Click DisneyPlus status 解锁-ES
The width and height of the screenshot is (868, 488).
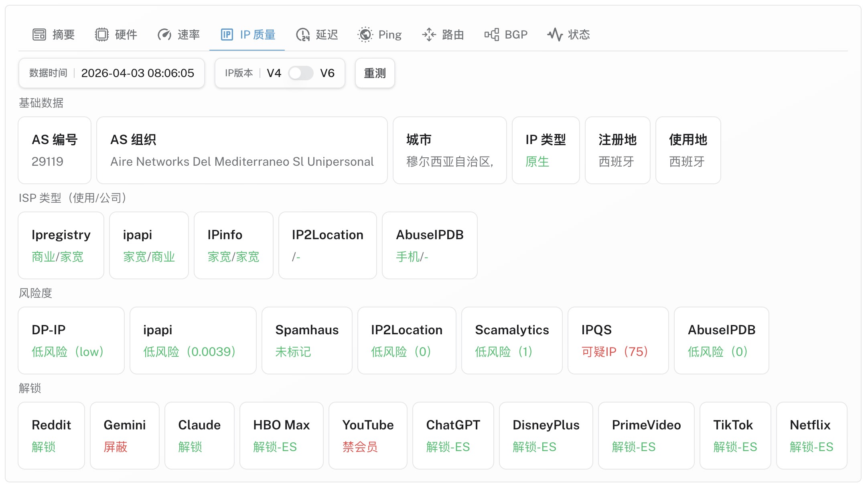535,447
